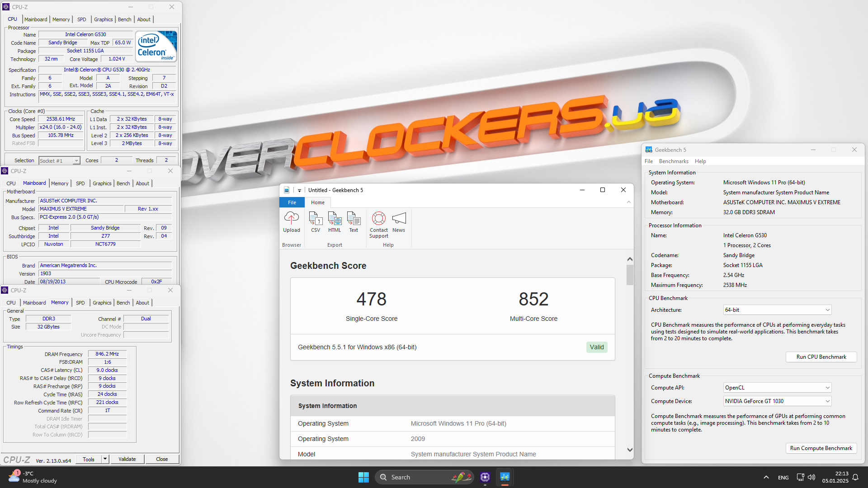This screenshot has height=488, width=868.
Task: Switch the ENG input language indicator
Action: pos(783,478)
